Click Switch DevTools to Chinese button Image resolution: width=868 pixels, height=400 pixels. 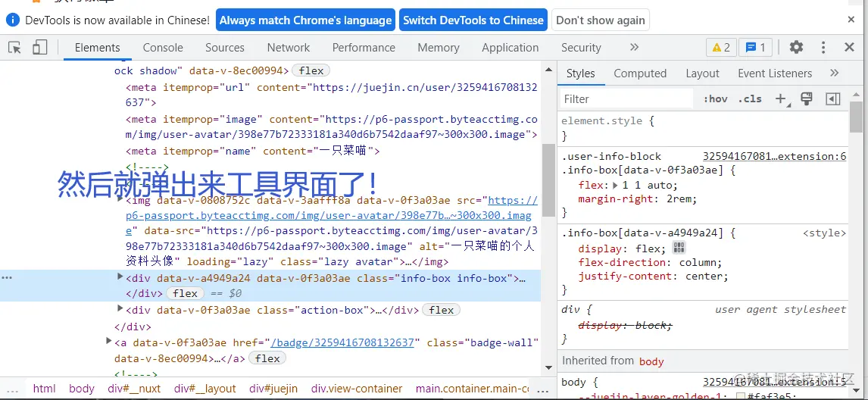(473, 20)
